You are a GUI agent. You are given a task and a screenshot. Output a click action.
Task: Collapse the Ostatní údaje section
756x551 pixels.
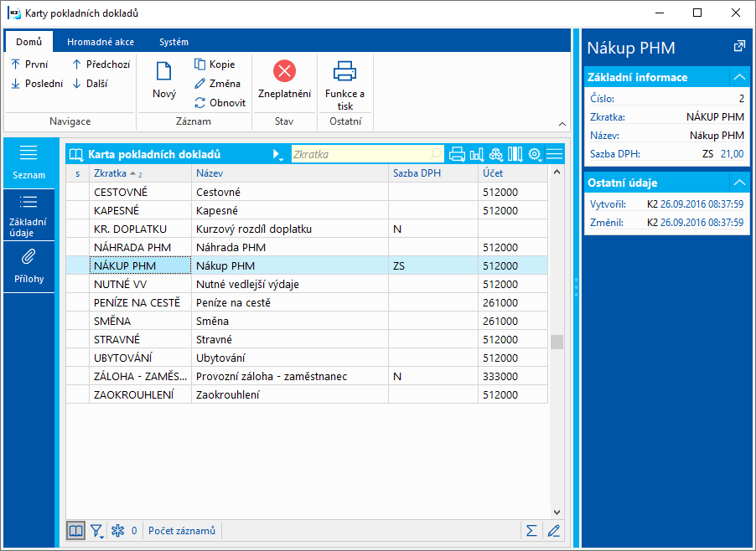(x=739, y=183)
